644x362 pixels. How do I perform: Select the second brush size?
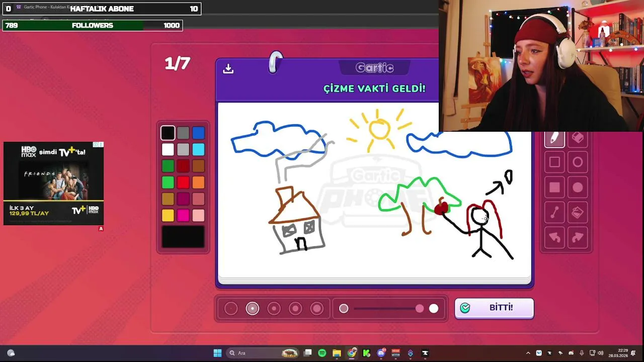pyautogui.click(x=253, y=308)
